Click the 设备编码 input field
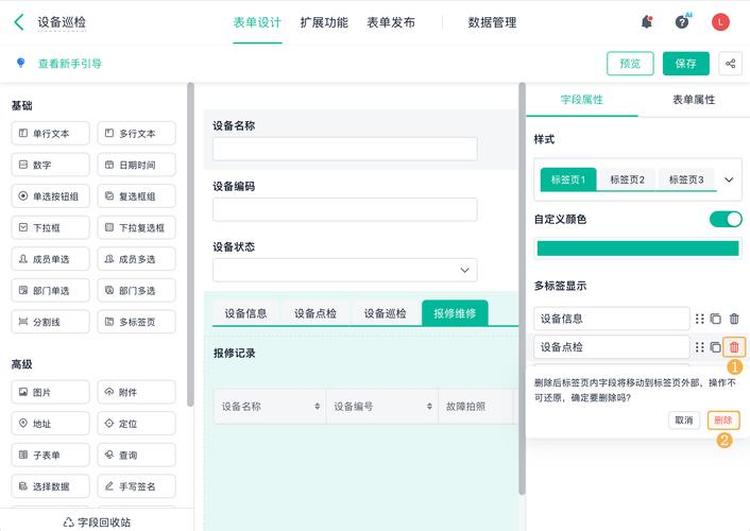The width and height of the screenshot is (750, 531). tap(345, 210)
